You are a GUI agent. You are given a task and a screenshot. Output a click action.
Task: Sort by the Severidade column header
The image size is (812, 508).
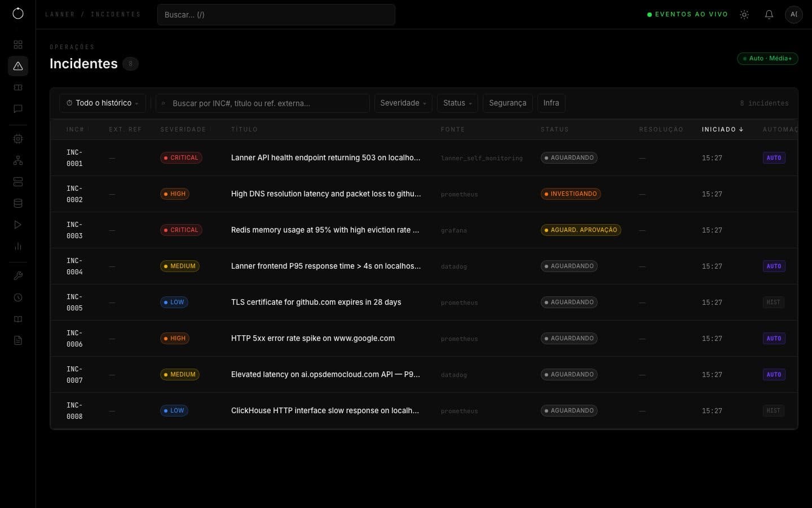click(183, 129)
